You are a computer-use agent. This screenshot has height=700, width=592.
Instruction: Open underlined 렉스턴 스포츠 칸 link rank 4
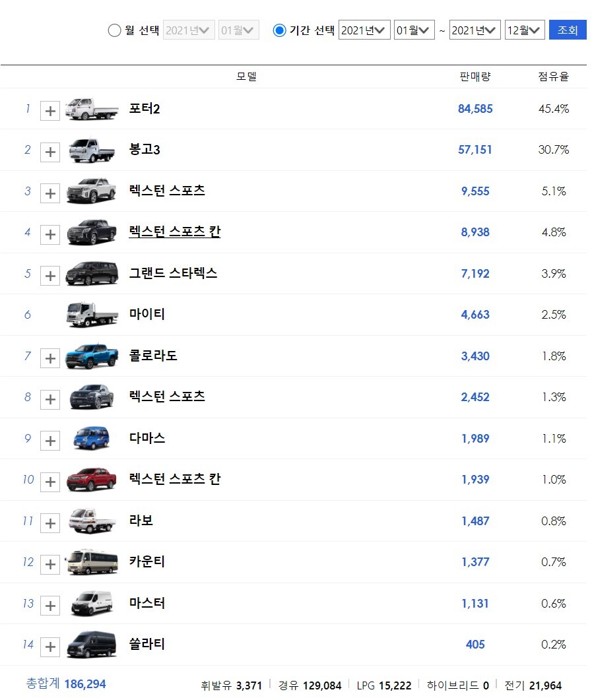click(174, 232)
